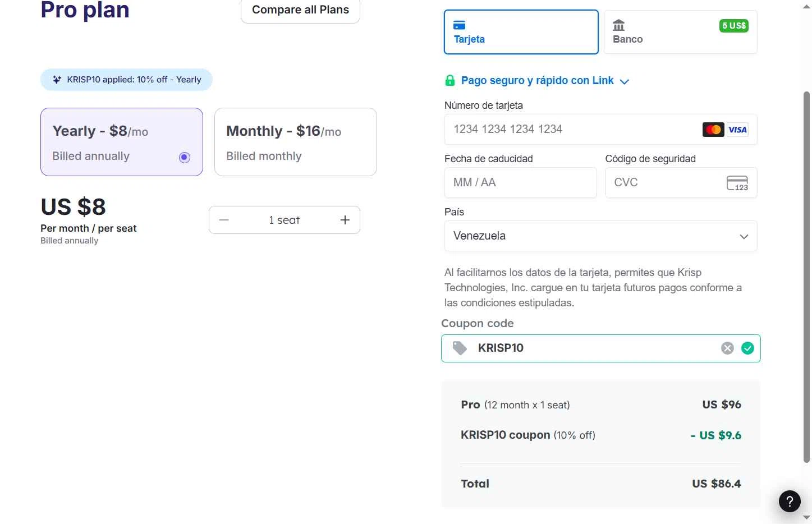Click the KRISP10 applied: 10% off badge
The image size is (812, 524).
click(126, 80)
